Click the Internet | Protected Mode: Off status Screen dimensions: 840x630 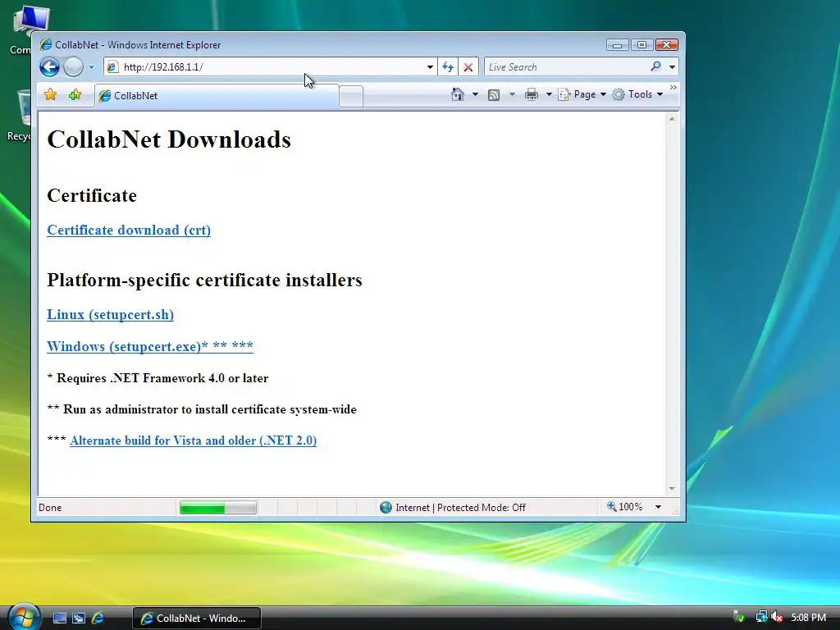[453, 507]
